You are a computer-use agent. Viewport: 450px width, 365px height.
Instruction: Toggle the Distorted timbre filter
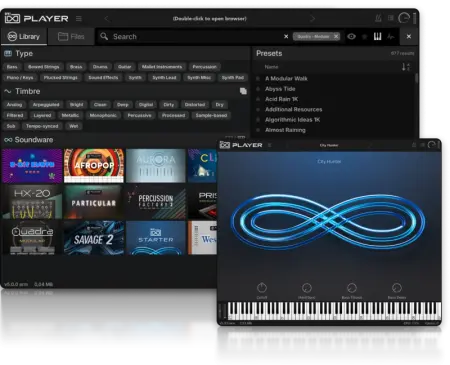tap(195, 105)
